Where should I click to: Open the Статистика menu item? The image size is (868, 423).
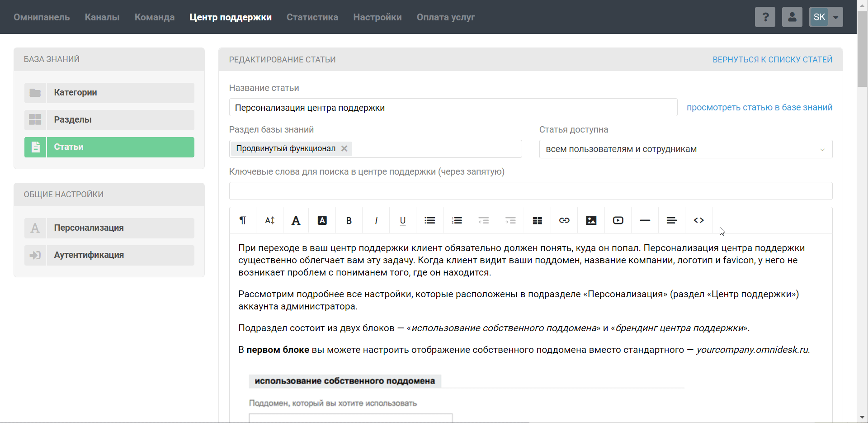click(x=312, y=17)
